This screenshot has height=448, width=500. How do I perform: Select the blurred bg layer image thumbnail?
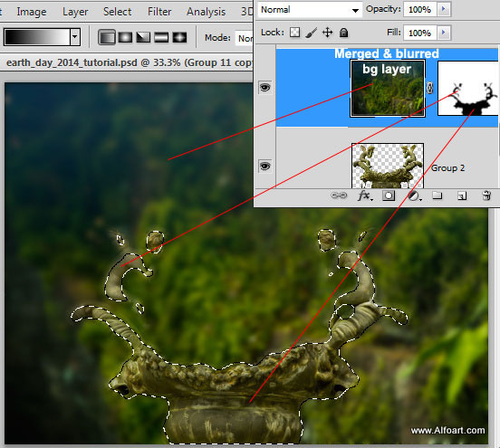388,89
